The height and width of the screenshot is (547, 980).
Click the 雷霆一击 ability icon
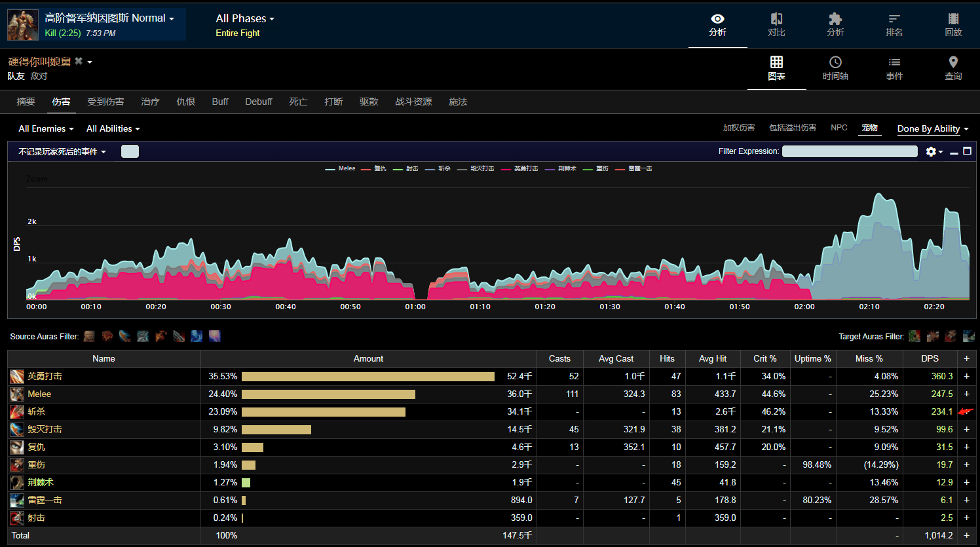[x=17, y=500]
